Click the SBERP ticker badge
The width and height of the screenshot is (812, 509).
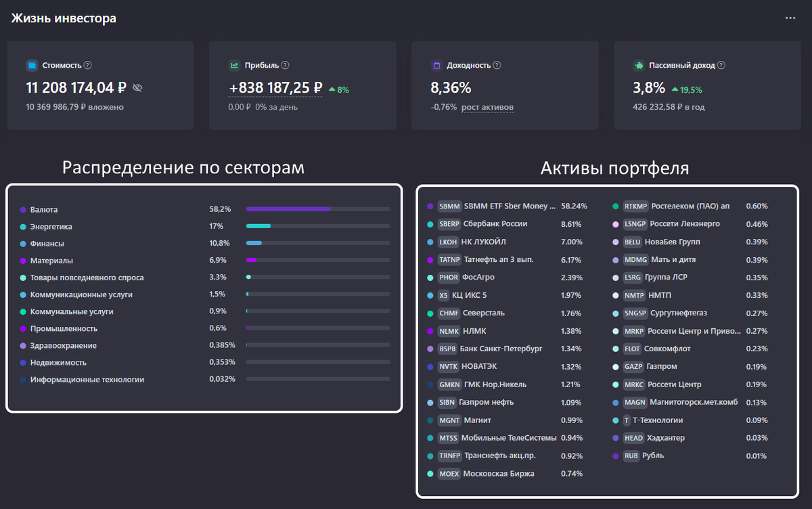coord(449,224)
